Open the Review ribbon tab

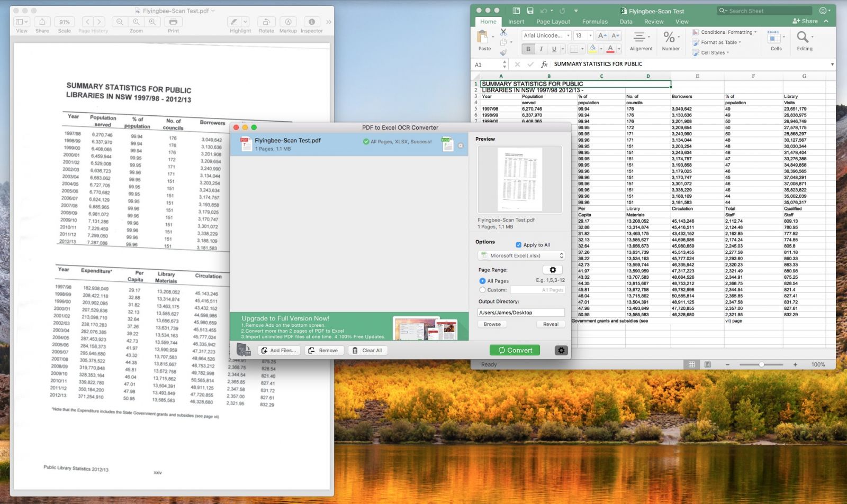pyautogui.click(x=654, y=22)
